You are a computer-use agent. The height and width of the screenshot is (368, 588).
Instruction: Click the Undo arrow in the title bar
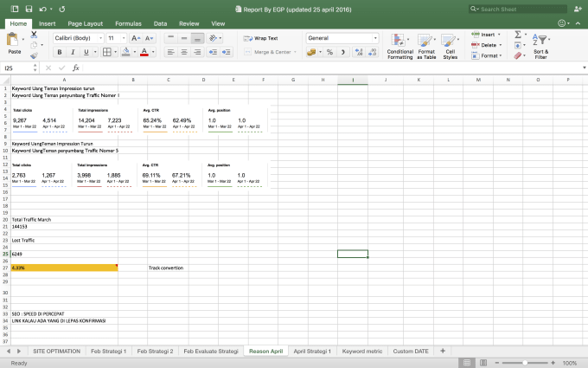coord(43,9)
